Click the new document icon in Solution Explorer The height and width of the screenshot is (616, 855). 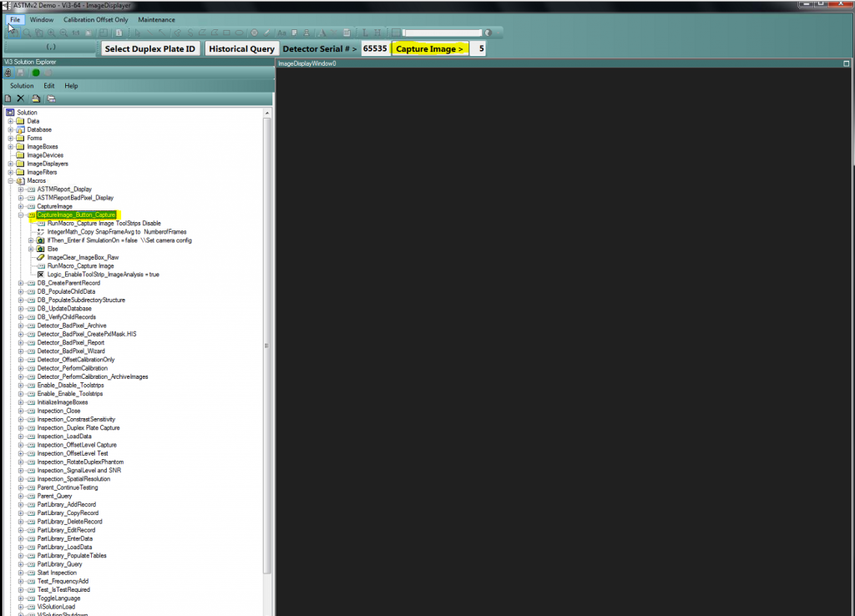coord(8,98)
